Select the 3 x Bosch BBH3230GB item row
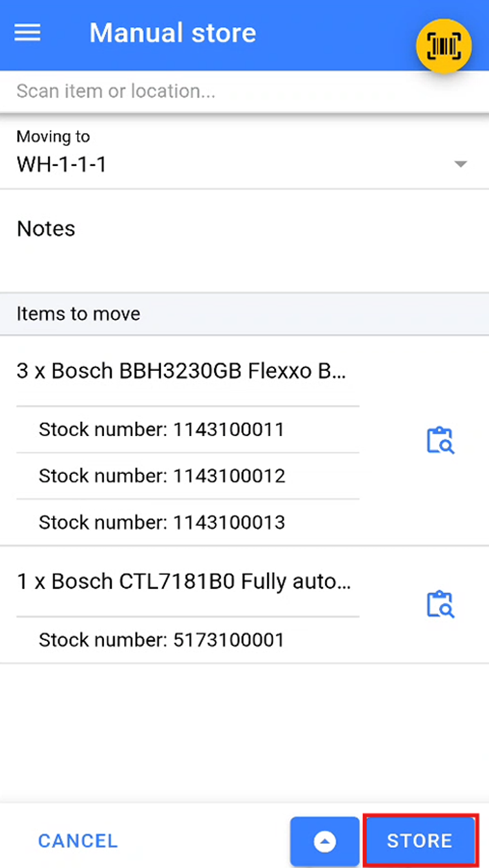Screen dimensions: 489x868 click(182, 371)
